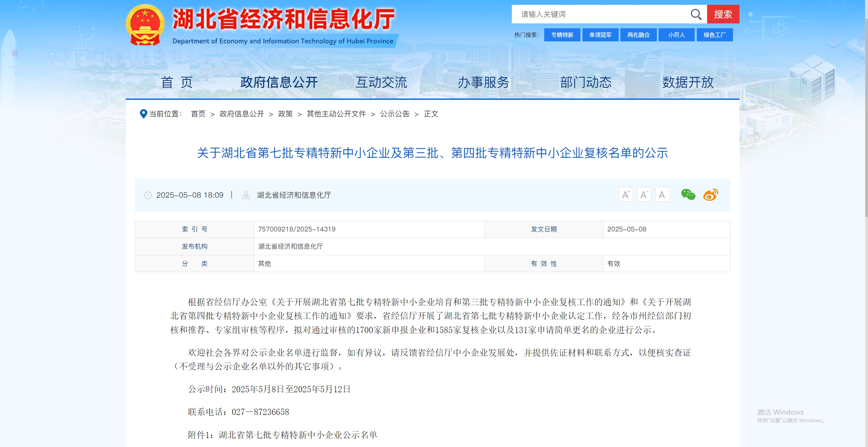
Task: Click the location pin icon in breadcrumb
Action: [x=143, y=114]
